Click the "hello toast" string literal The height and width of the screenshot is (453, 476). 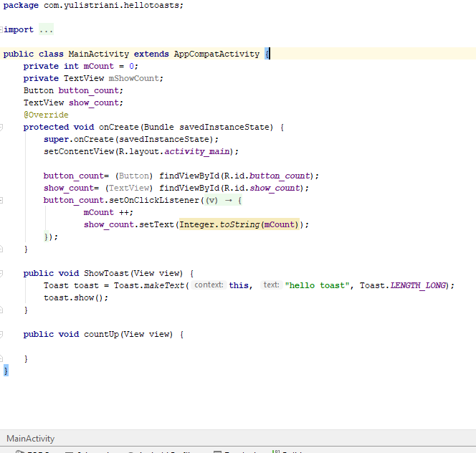(x=317, y=285)
